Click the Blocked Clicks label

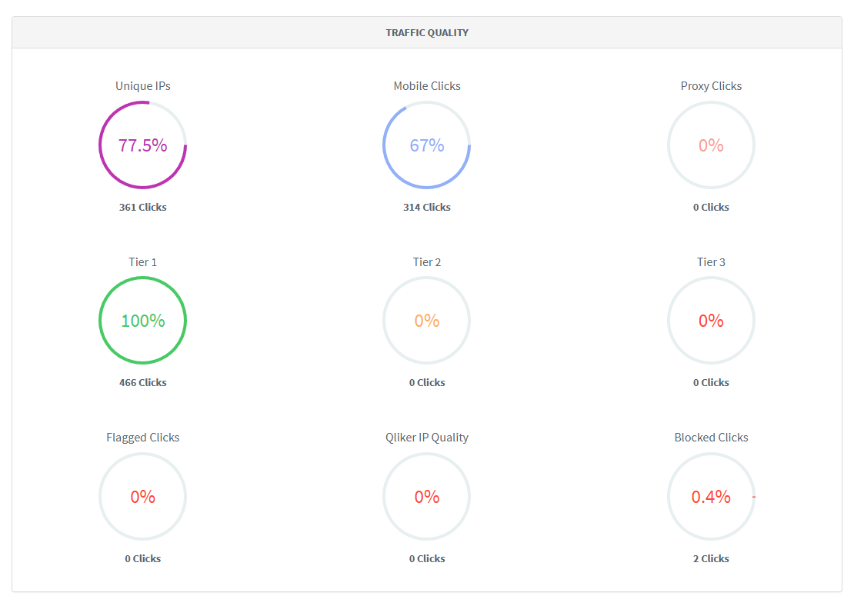coord(711,438)
